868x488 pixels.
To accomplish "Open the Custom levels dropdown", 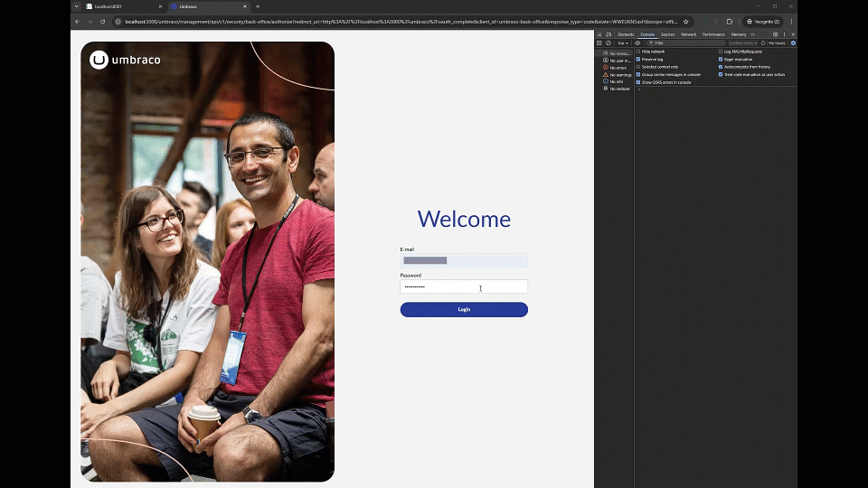I will [742, 42].
